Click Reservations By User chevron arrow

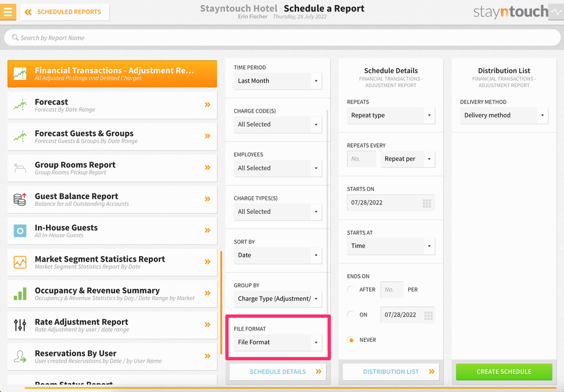click(x=208, y=356)
